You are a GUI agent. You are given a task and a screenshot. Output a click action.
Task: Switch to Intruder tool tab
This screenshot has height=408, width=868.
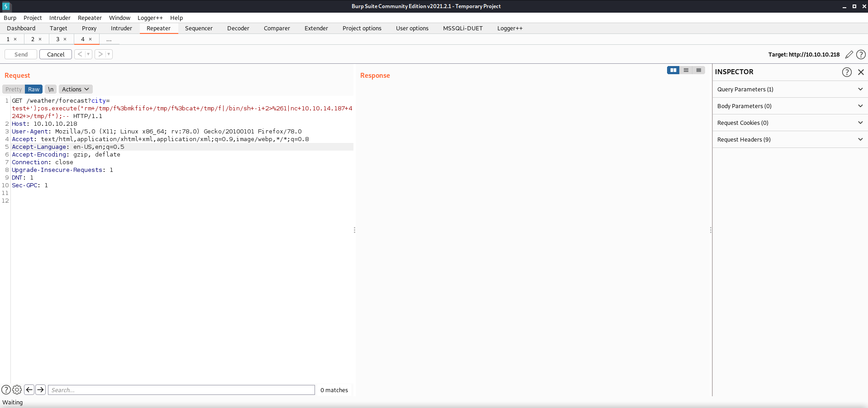pyautogui.click(x=121, y=28)
